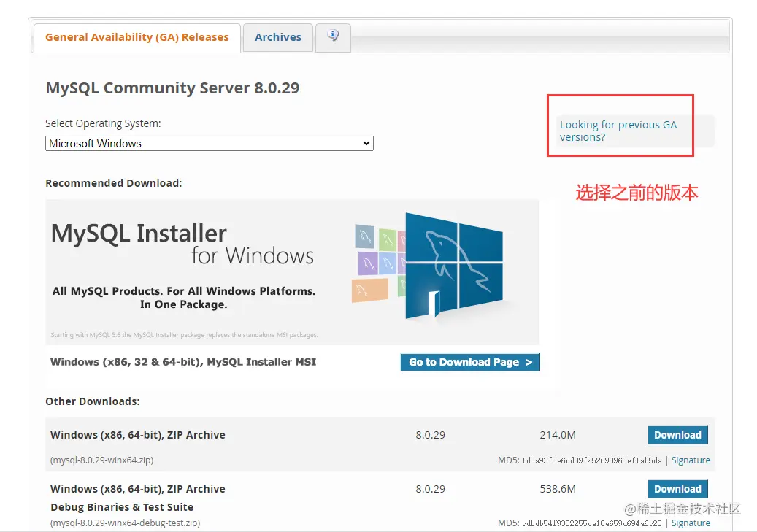Select the '538.6M' file size
The image size is (757, 532).
(558, 489)
